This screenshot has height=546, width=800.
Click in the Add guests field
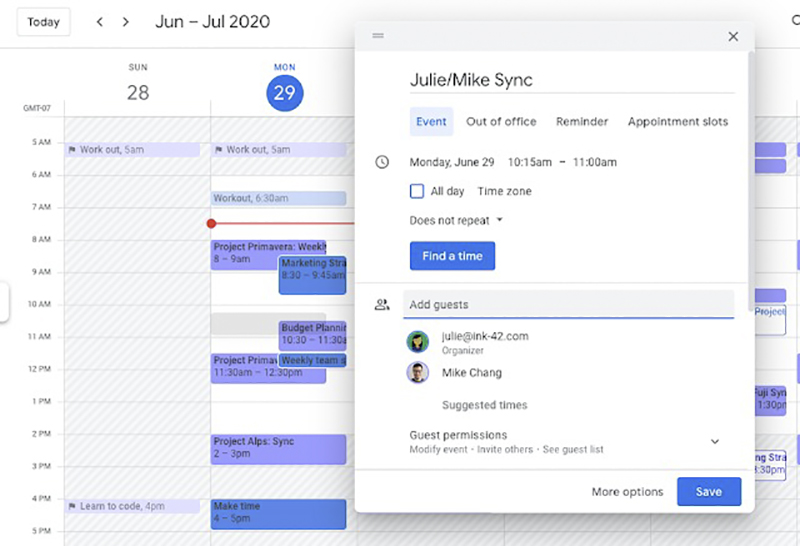tap(568, 305)
